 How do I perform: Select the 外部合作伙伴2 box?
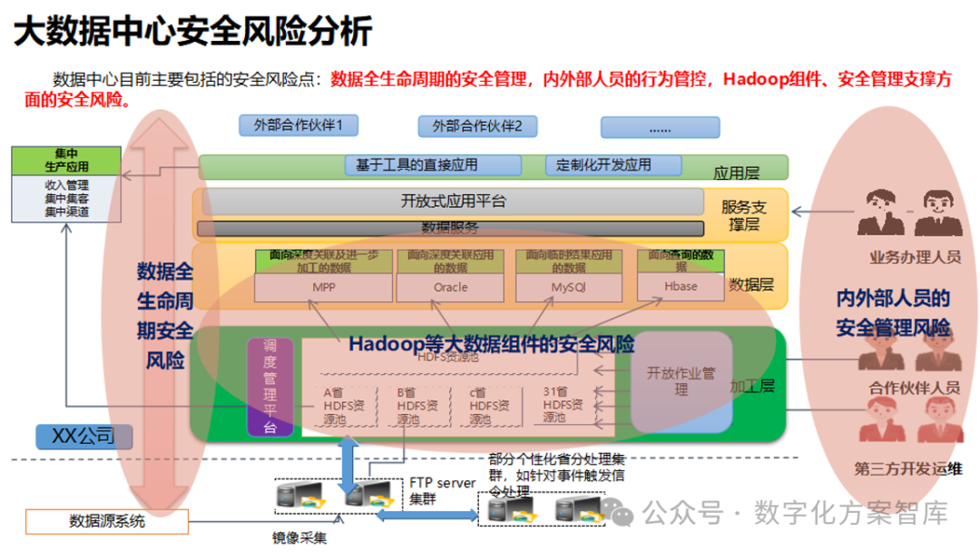(x=477, y=126)
